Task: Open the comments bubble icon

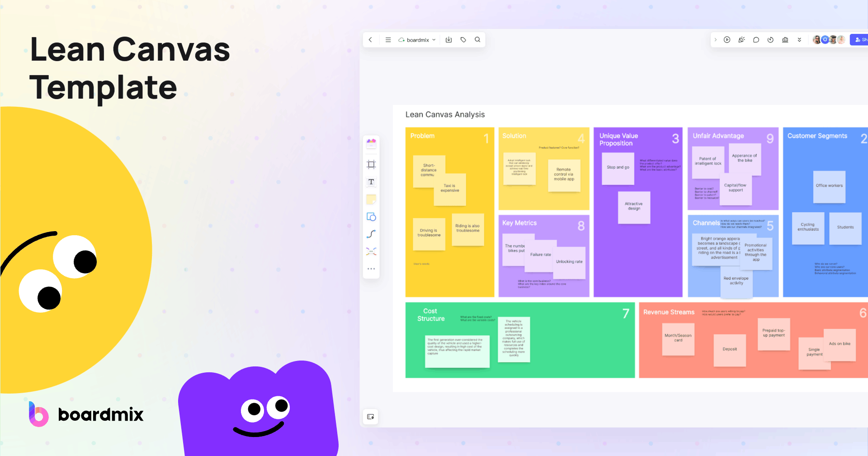Action: click(x=756, y=40)
